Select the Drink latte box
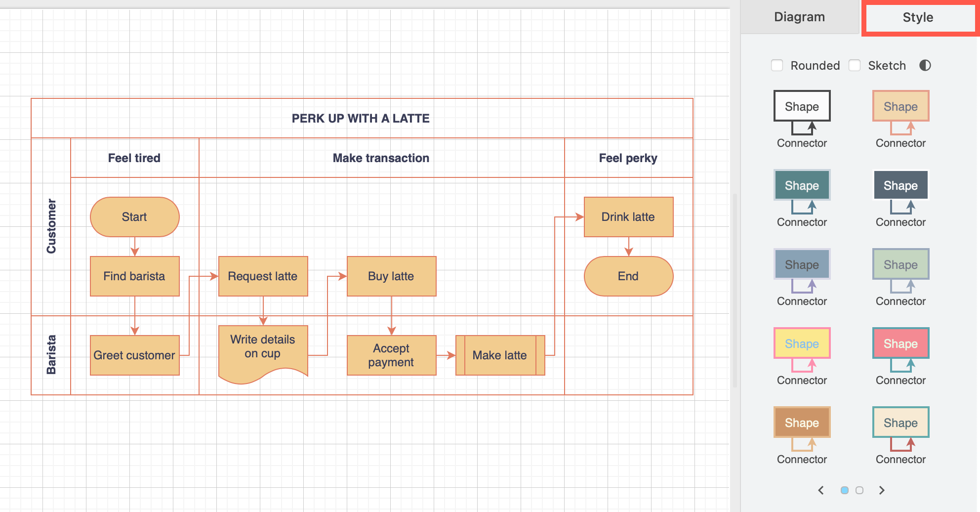This screenshot has height=512, width=980. [628, 217]
